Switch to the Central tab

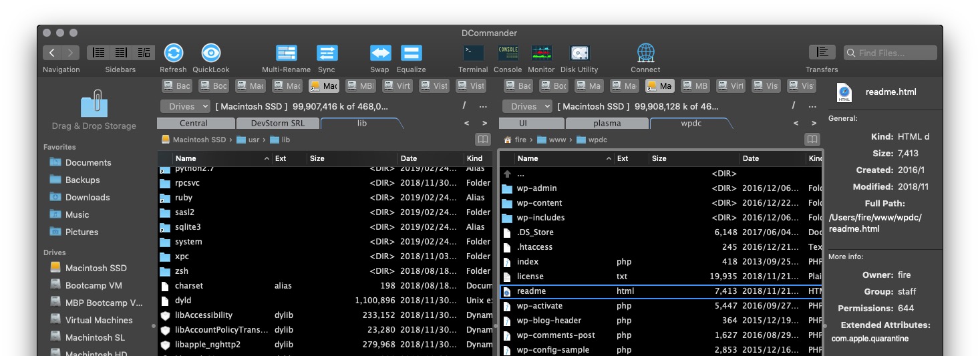[x=195, y=123]
